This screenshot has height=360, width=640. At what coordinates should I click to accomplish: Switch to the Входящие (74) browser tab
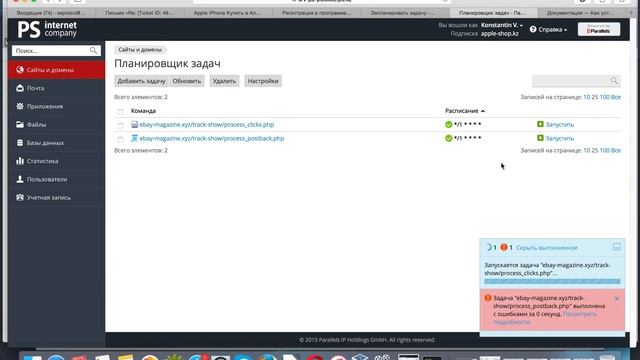coord(51,13)
